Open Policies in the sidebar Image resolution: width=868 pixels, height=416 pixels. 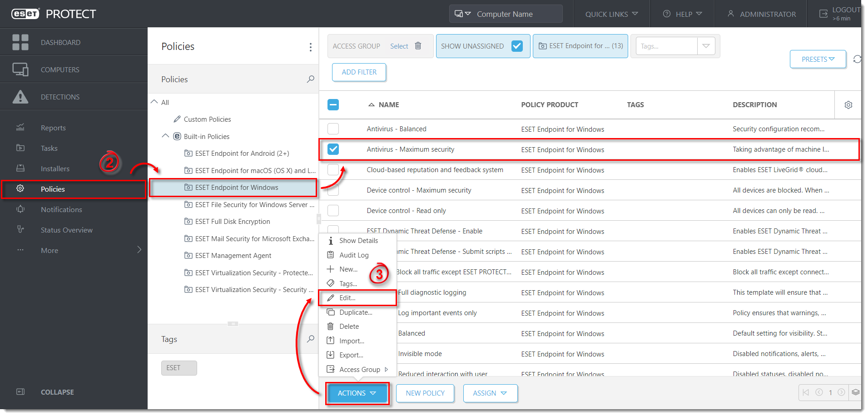[74, 189]
